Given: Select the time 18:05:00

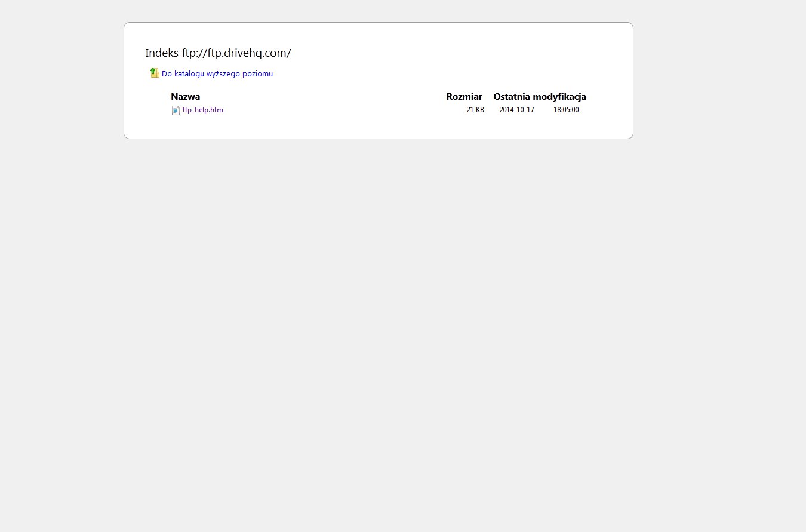Looking at the screenshot, I should tap(566, 110).
